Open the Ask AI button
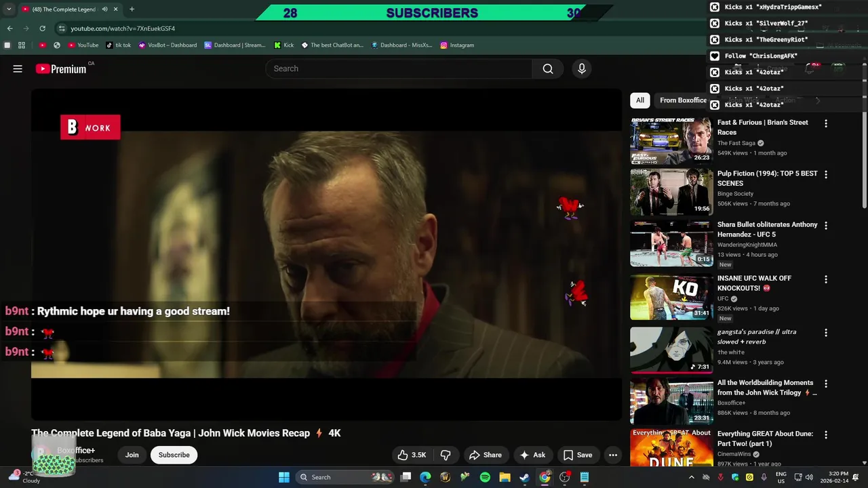Screen dimensions: 868x488 tap(532, 455)
